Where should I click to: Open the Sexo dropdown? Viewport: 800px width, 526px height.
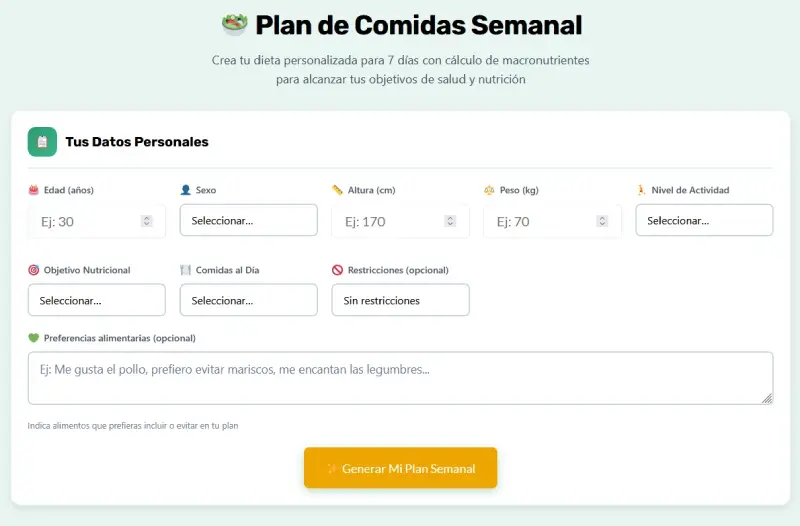point(248,220)
